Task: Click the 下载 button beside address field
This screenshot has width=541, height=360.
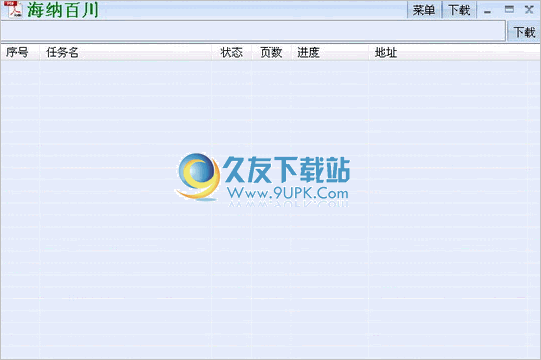Action: [524, 32]
